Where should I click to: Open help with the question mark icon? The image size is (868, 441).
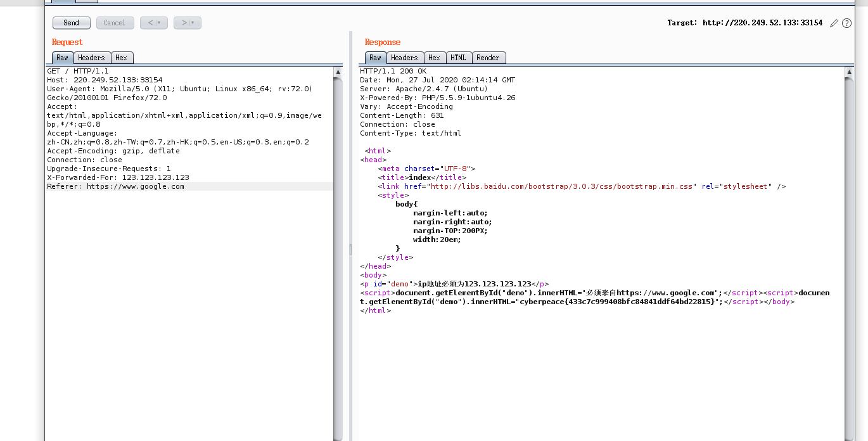(x=846, y=23)
